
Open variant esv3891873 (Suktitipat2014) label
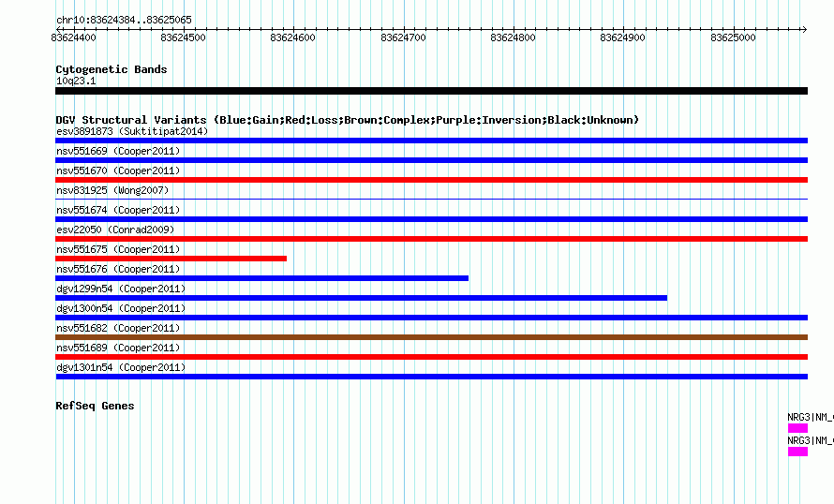[132, 131]
